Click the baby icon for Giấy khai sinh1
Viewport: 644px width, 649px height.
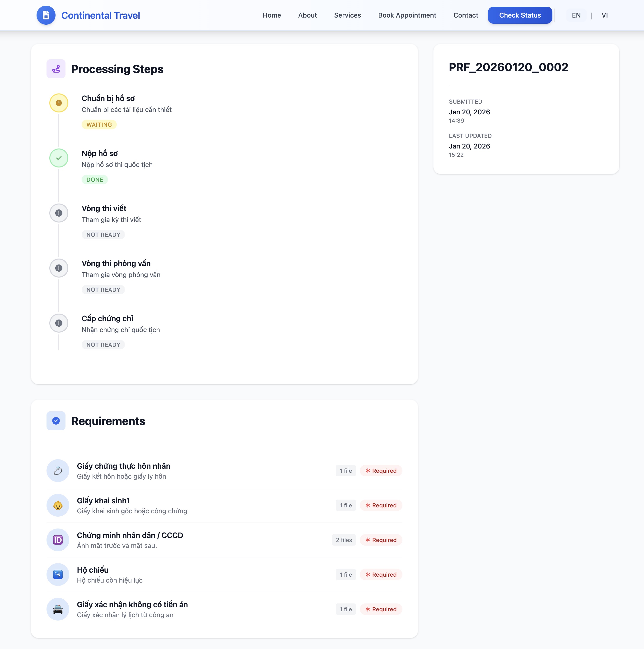[x=58, y=505]
